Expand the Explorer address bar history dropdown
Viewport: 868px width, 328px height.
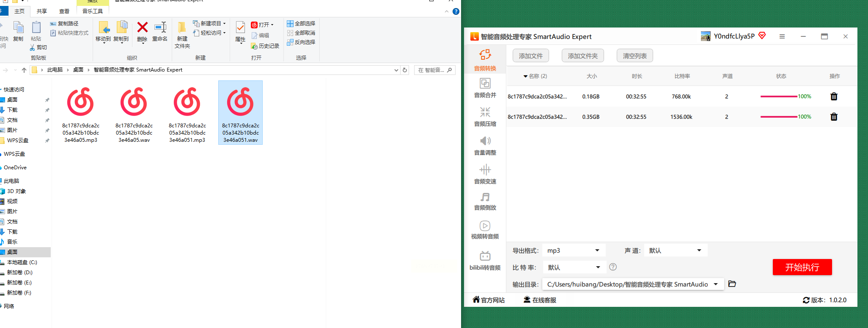pyautogui.click(x=396, y=70)
